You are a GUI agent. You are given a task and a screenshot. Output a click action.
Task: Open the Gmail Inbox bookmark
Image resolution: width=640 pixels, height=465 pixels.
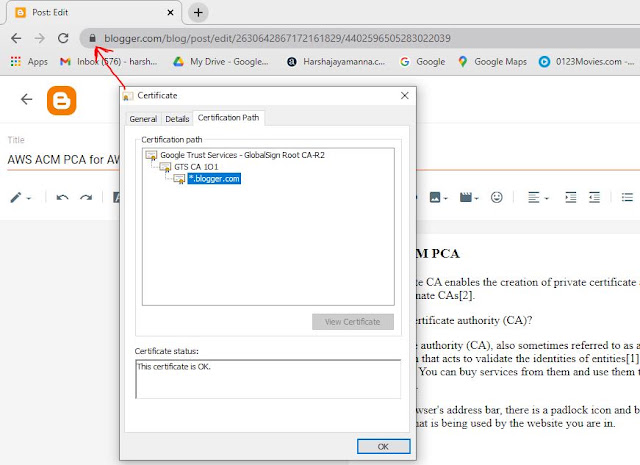(109, 62)
